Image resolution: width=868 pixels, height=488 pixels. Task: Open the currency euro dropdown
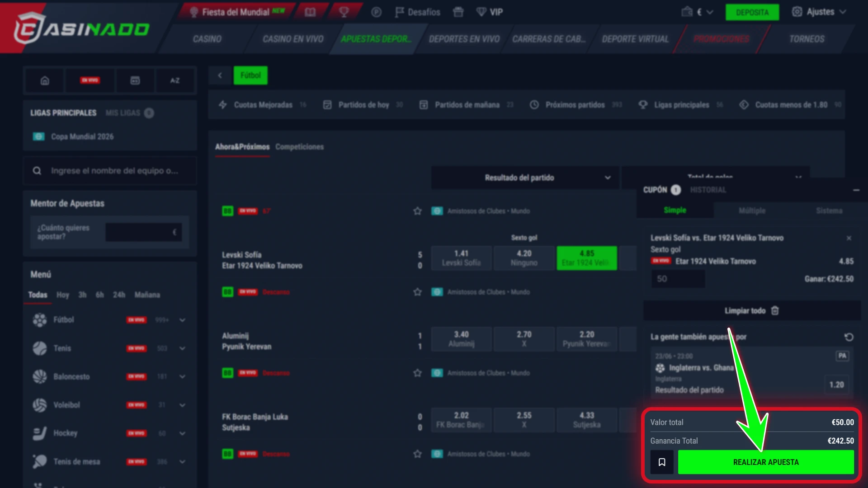(x=705, y=12)
